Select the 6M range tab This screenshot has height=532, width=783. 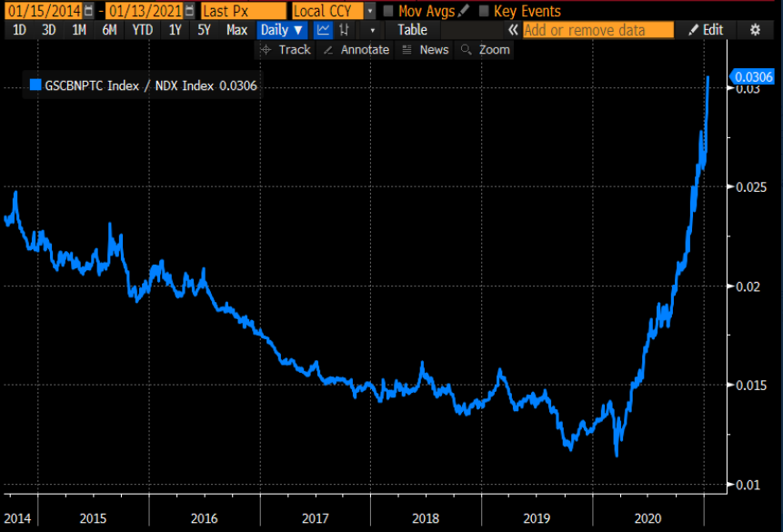point(109,30)
